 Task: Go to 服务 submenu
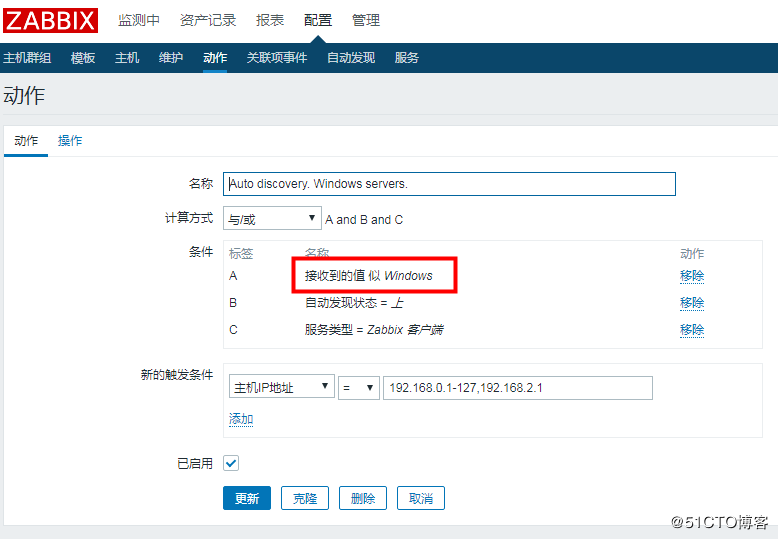[407, 58]
